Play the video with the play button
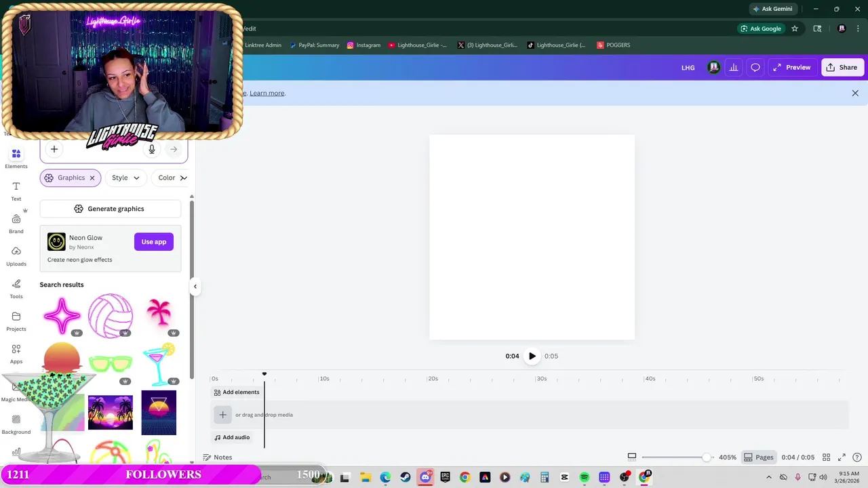 pyautogui.click(x=532, y=356)
